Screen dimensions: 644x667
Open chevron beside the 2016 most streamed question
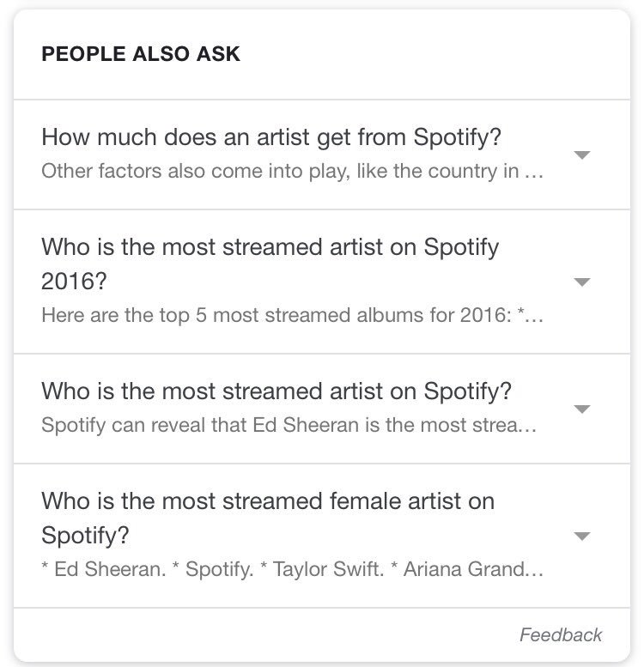coord(581,282)
